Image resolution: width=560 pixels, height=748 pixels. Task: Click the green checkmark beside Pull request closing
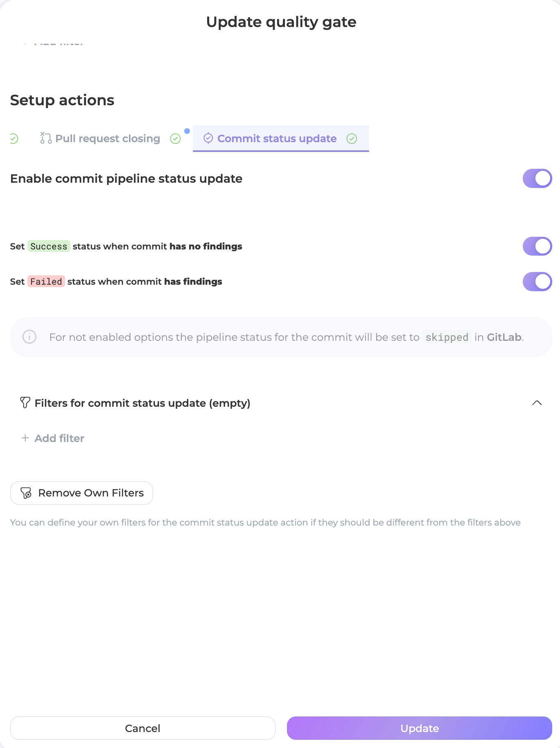(x=175, y=139)
